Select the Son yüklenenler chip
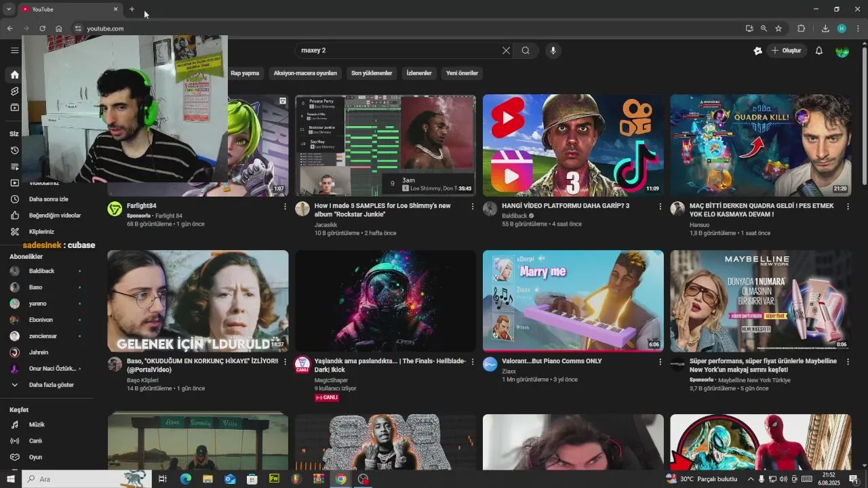This screenshot has height=488, width=868. click(372, 73)
